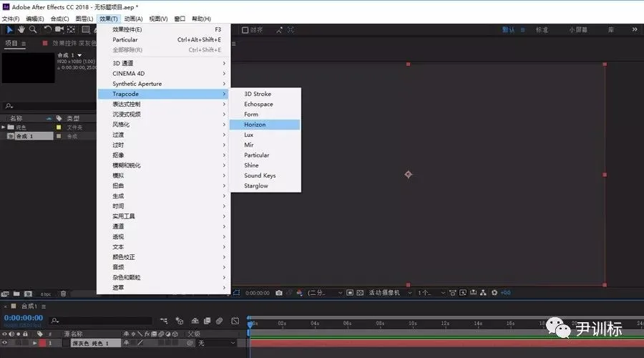Screen dimensions: 644x358
Task: Choose Particular from Trapcode submenu
Action: pos(265,155)
